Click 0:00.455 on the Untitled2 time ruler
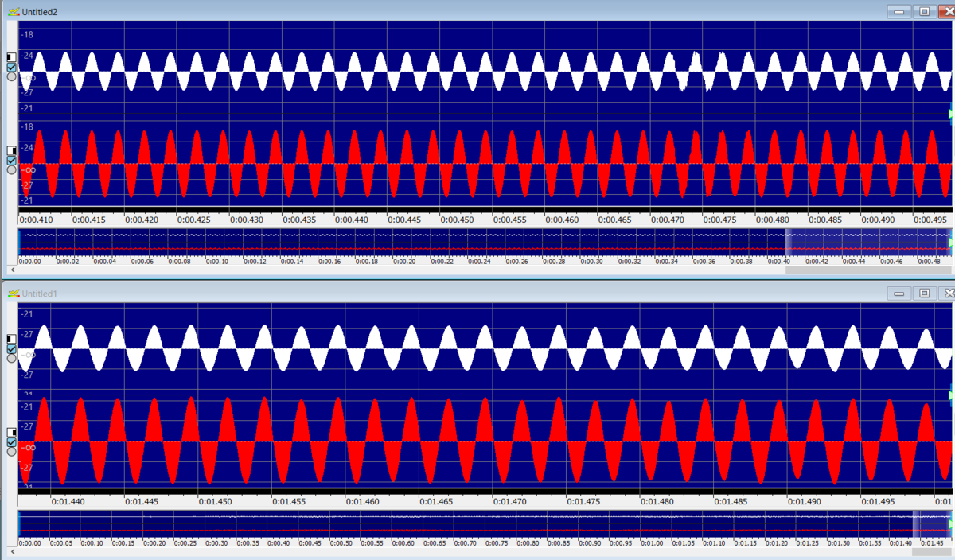 [509, 219]
